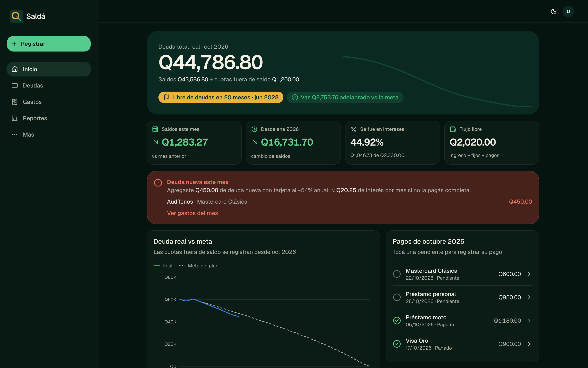This screenshot has height=368, width=588.
Task: Click the percent icon in Se fue en intereses
Action: pos(354,129)
